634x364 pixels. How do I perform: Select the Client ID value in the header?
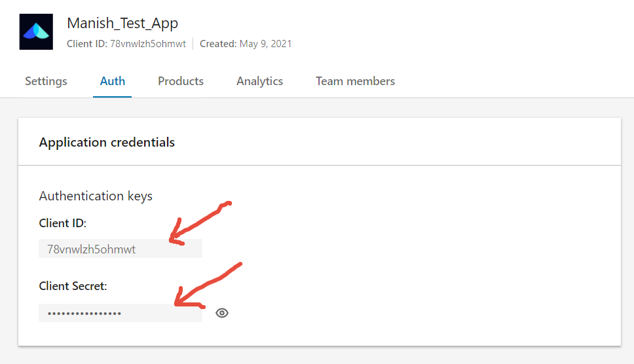pyautogui.click(x=148, y=44)
